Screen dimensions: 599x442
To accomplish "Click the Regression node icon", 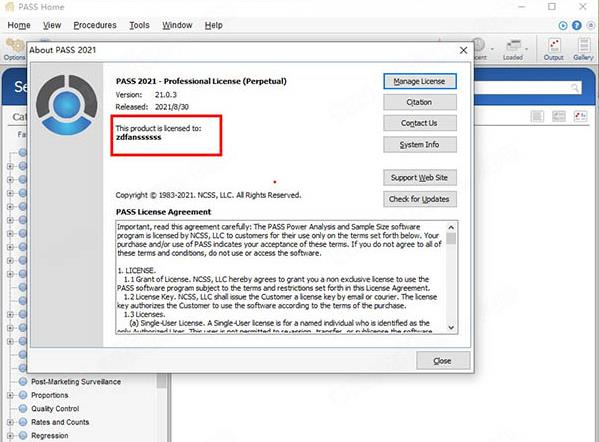I will (x=23, y=436).
